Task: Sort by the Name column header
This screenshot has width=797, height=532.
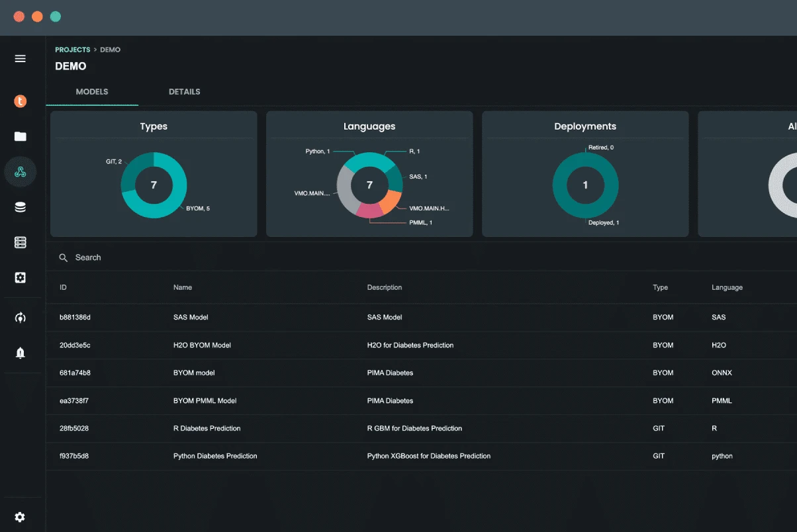Action: click(x=183, y=287)
